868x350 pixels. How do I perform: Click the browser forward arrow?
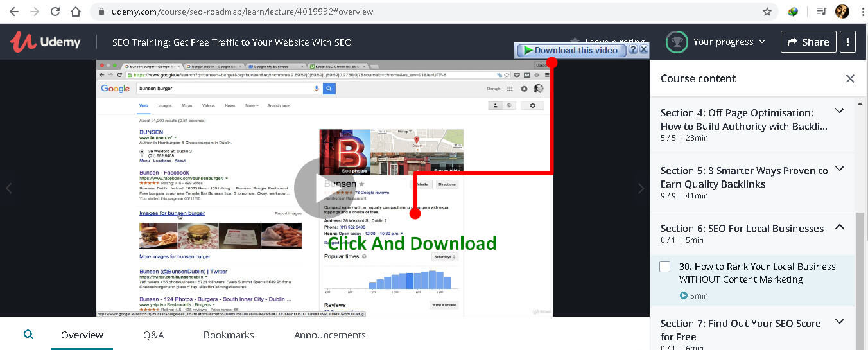tap(35, 12)
